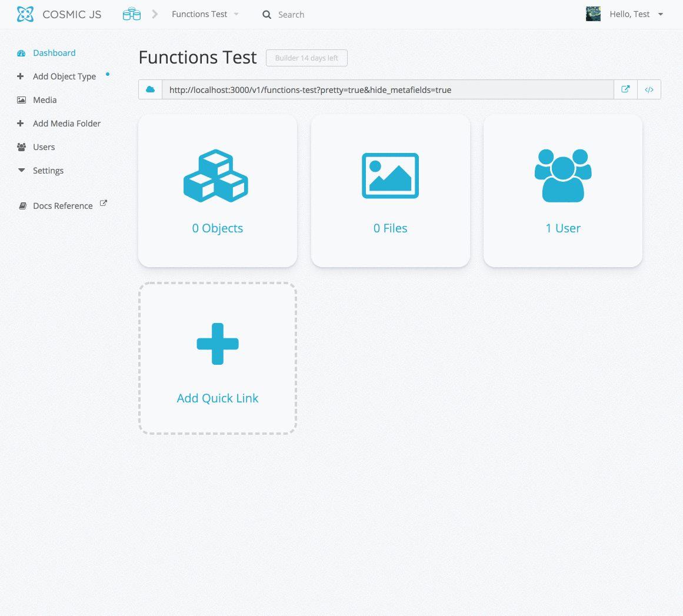Click Add Quick Link text
The width and height of the screenshot is (683, 616).
click(217, 398)
